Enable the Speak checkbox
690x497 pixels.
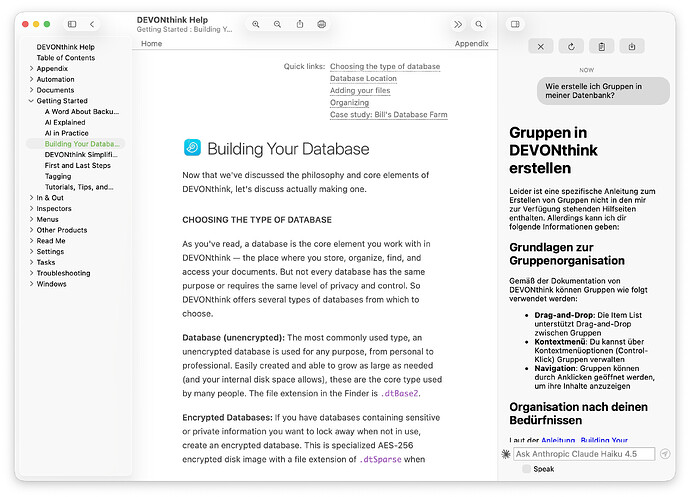(x=526, y=469)
